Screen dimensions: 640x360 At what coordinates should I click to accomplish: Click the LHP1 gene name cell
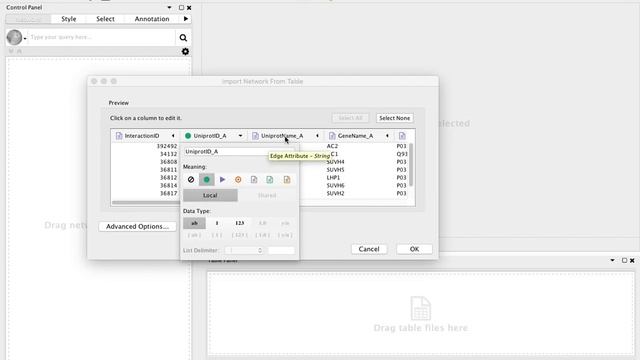(x=333, y=178)
